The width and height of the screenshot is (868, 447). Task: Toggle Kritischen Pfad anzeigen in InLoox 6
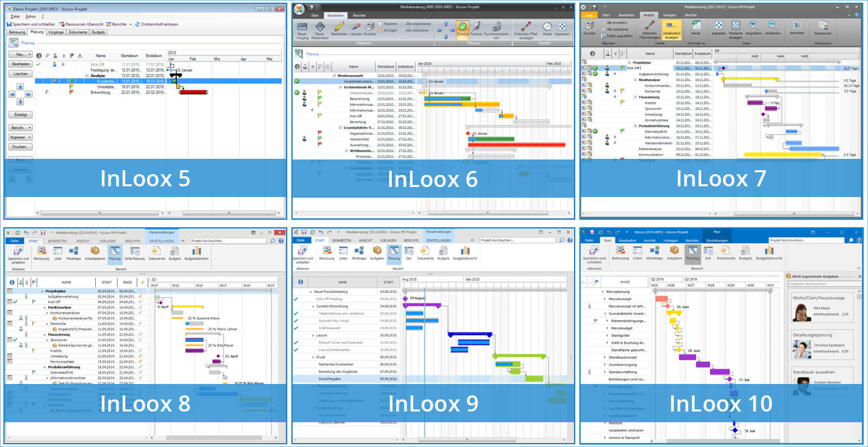526,29
